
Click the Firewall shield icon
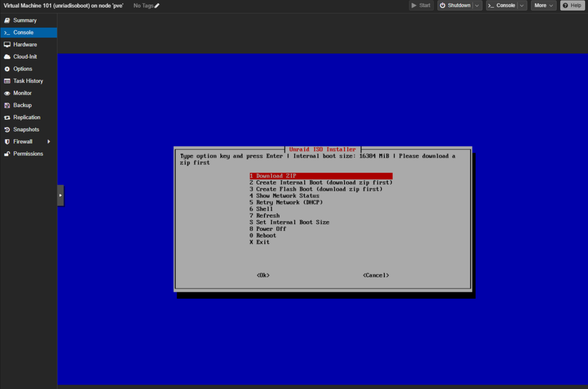7,142
